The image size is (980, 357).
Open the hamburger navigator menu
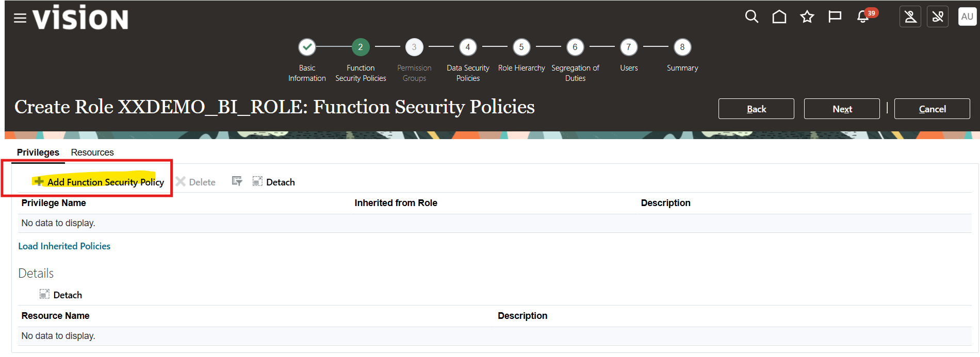point(20,19)
